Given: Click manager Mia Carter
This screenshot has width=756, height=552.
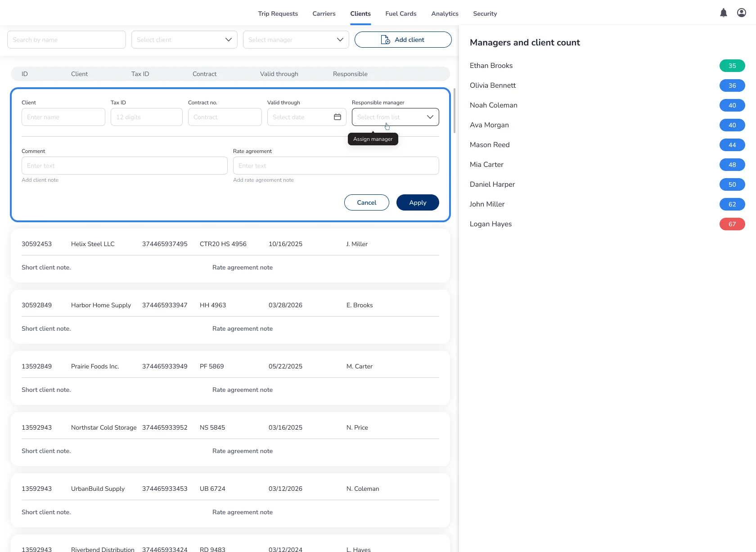Looking at the screenshot, I should point(486,165).
